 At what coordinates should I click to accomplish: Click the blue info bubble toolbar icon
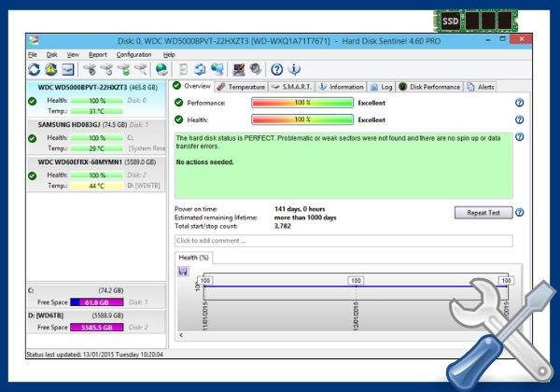click(294, 69)
